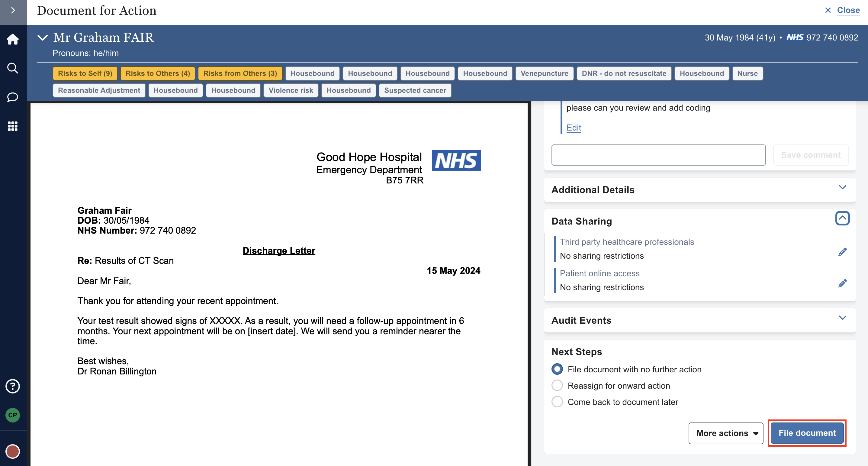This screenshot has width=868, height=466.
Task: Collapse the Data Sharing section
Action: [842, 218]
